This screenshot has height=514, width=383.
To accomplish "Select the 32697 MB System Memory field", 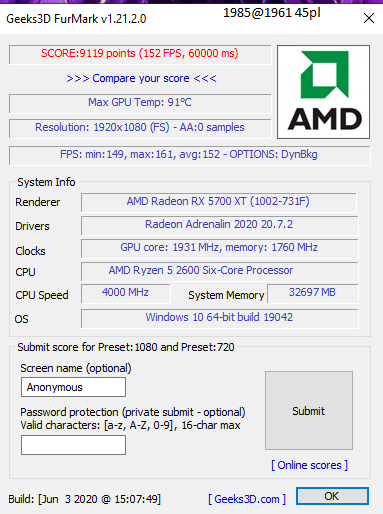I will point(313,293).
